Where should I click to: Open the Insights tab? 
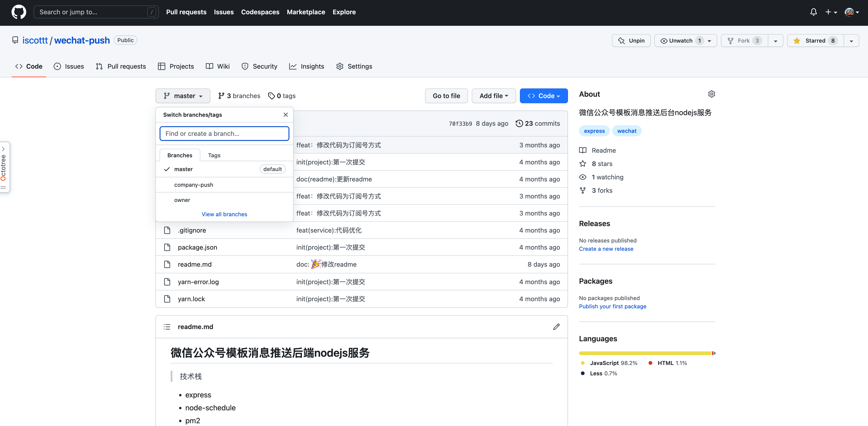(x=307, y=66)
